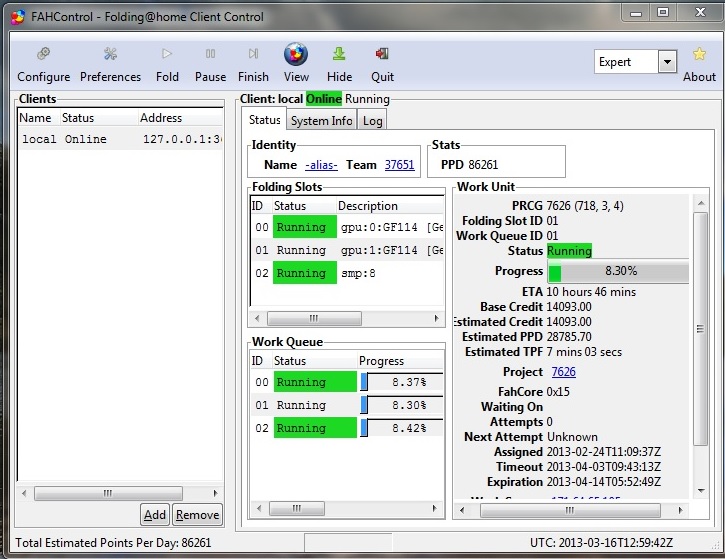
Task: Click the UTC time in status bar
Action: (601, 542)
